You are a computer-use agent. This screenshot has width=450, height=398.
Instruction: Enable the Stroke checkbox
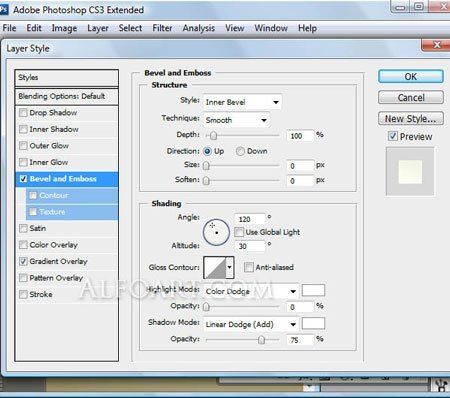[x=23, y=294]
